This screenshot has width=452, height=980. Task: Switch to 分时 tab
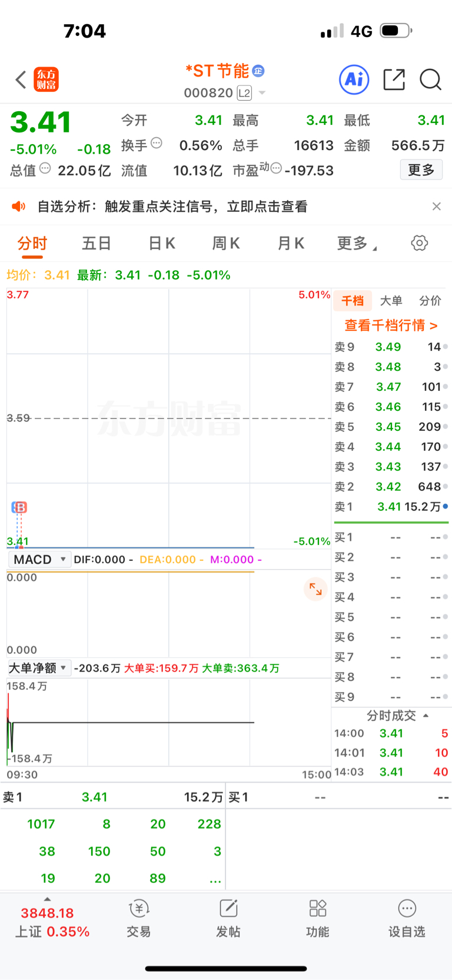point(32,244)
